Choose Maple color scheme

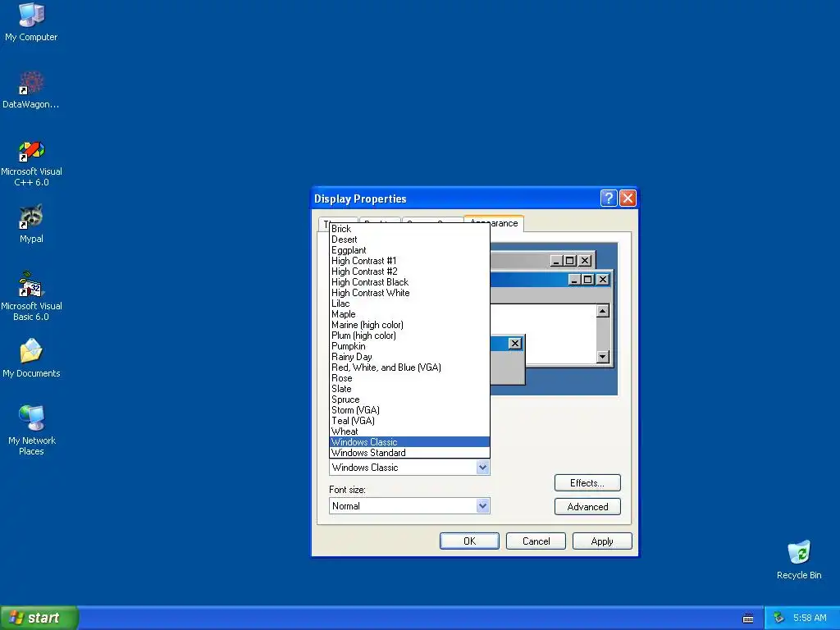tap(409, 314)
